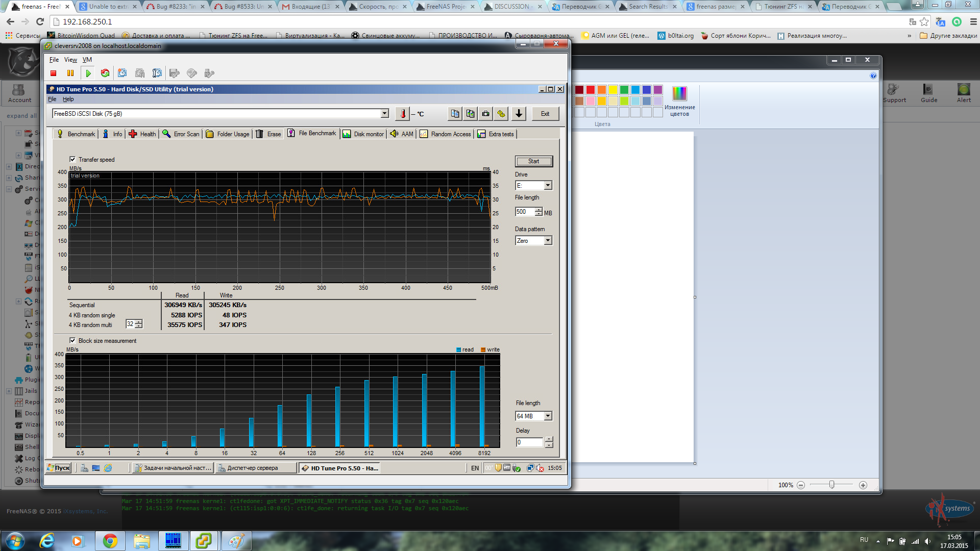Stop the VM with the red power-off icon

click(53, 73)
